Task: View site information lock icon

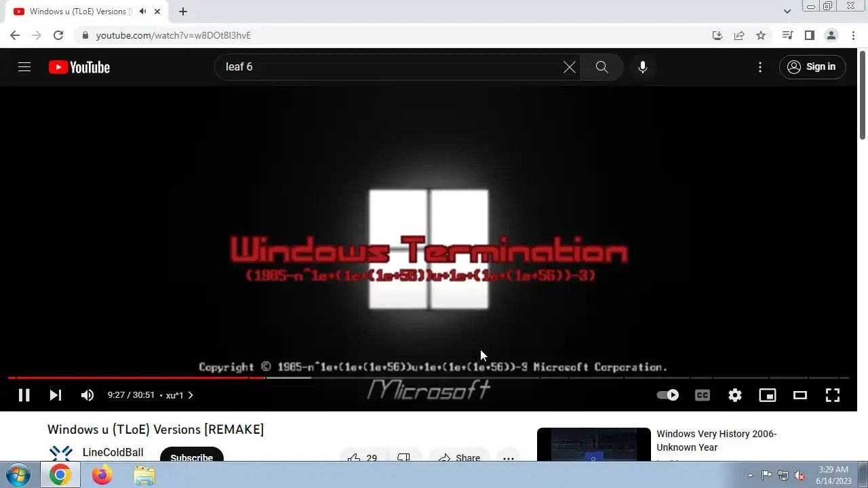Action: click(x=85, y=35)
